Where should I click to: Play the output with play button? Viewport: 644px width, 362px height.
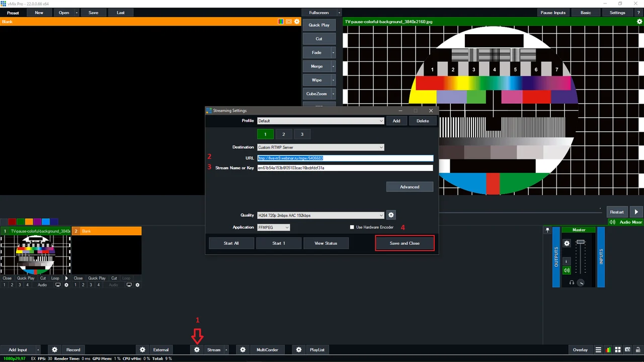tap(636, 212)
